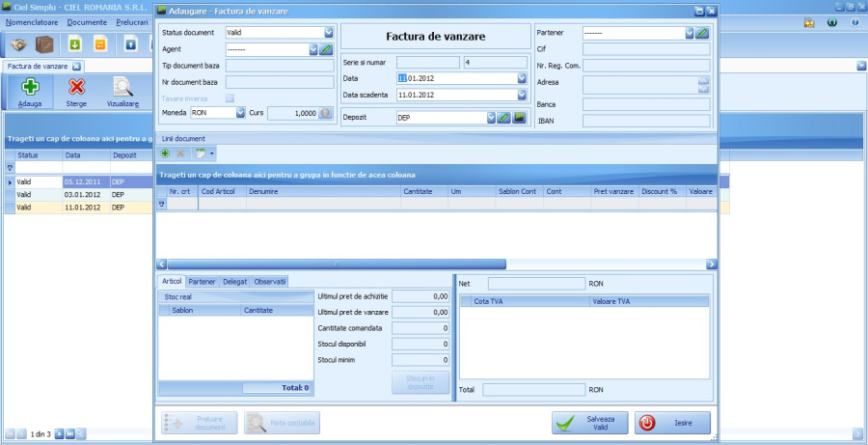Open the Moneda currency dropdown
868x445 pixels.
tap(241, 113)
